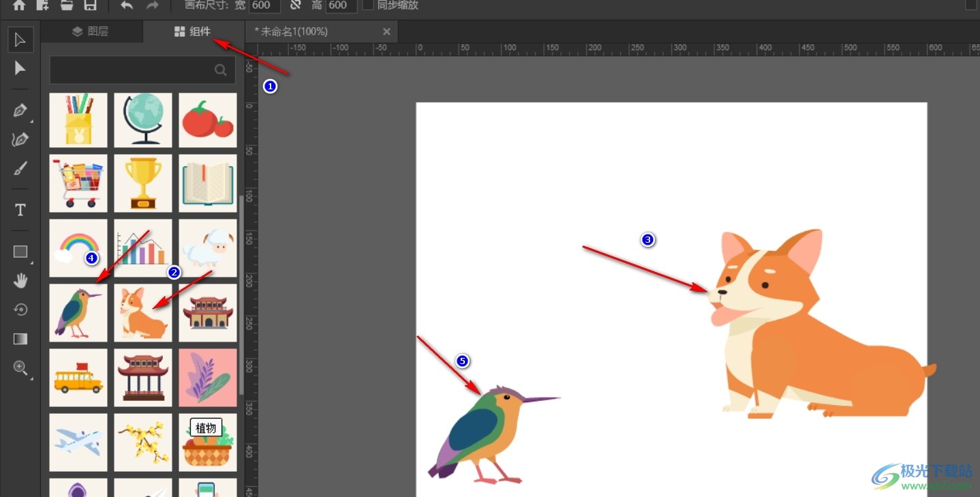
Task: Pick the tomato component thumbnail
Action: 208,120
